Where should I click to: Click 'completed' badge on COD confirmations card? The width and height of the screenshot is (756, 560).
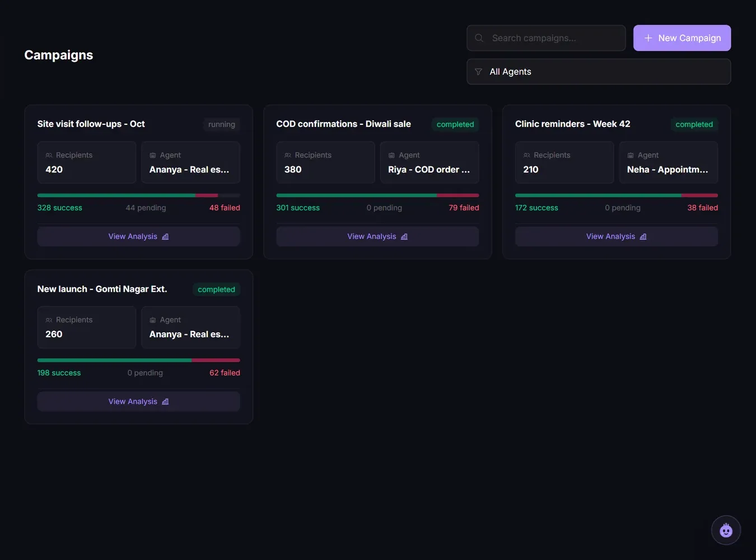(x=455, y=124)
